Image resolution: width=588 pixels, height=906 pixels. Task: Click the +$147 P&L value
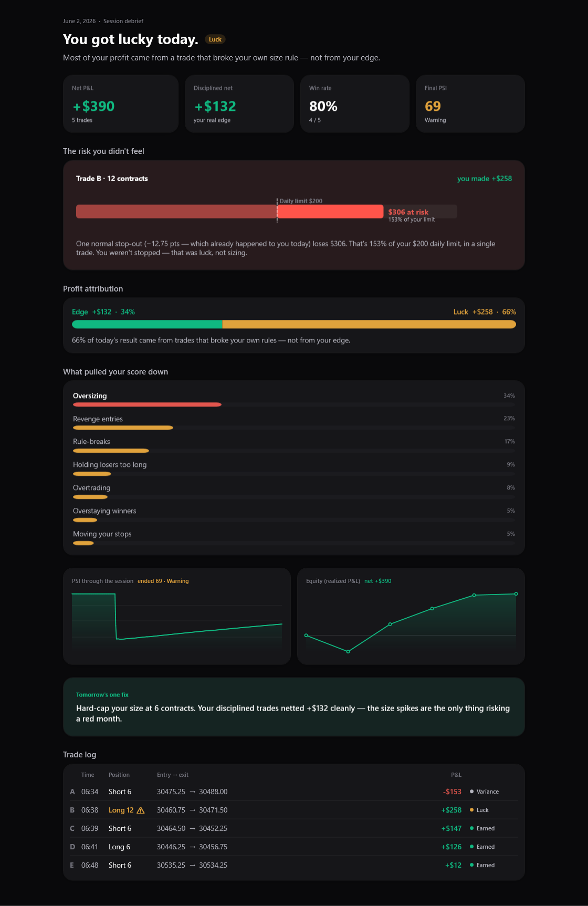451,829
